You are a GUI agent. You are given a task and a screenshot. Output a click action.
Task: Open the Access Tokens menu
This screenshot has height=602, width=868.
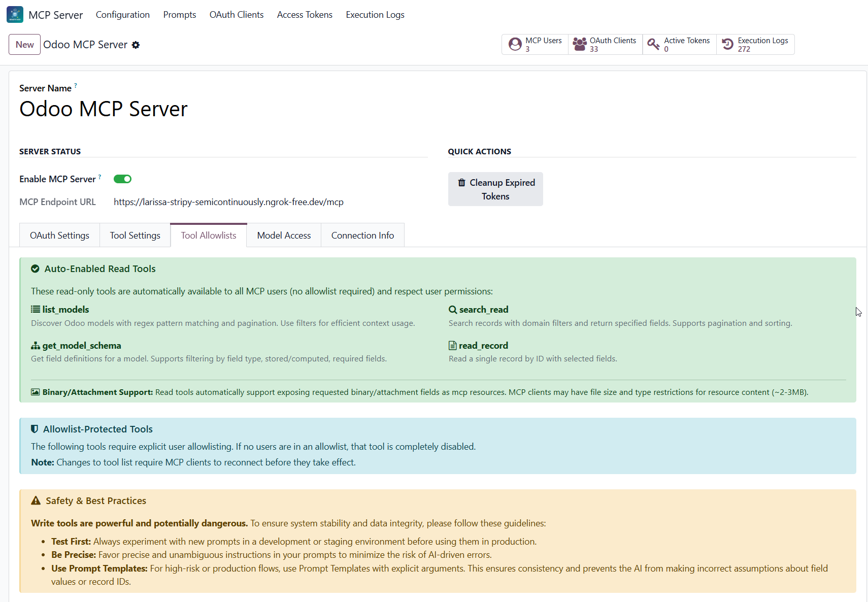coord(305,15)
